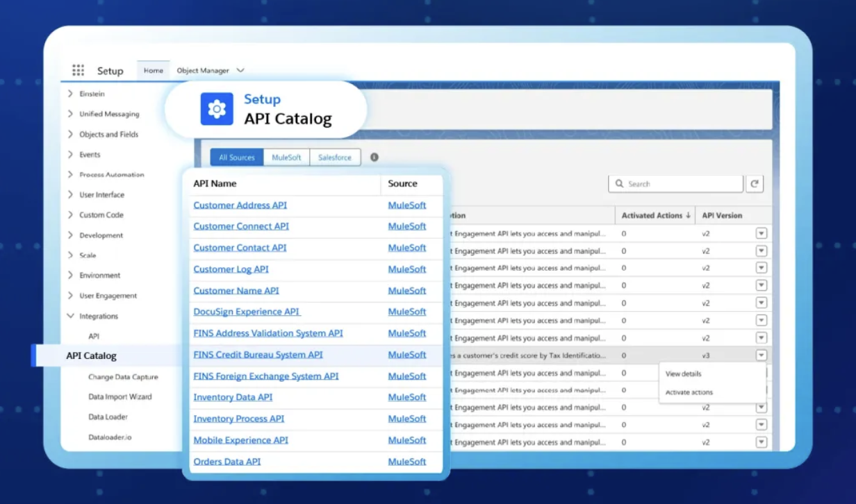Screen dimensions: 856x504
Task: Click the refresh button next to Search
Action: pos(755,184)
